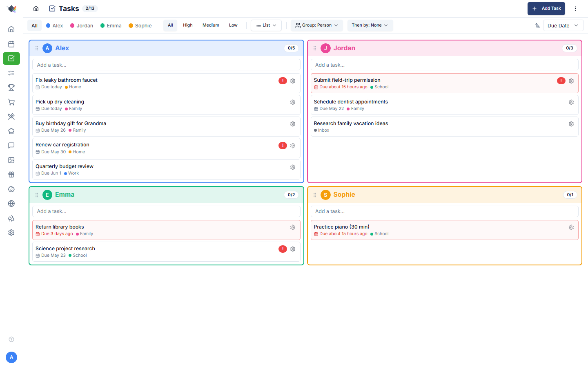Open settings gear for Fix leaky bathroom faucet
This screenshot has width=588, height=368.
(293, 81)
